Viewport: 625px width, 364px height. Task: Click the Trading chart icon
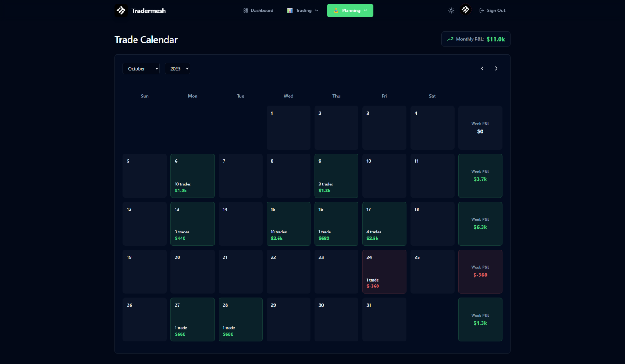tap(290, 11)
